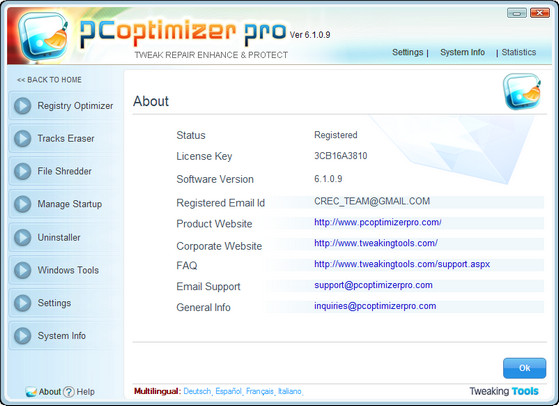Click inquiries@pcoptimizerpro.com email link

[375, 306]
